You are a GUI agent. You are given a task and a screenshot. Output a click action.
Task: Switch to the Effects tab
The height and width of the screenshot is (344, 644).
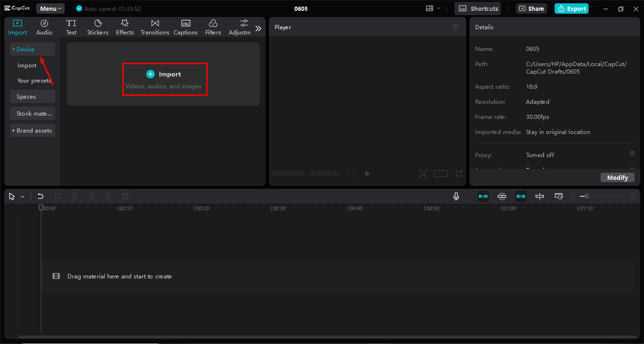(125, 27)
